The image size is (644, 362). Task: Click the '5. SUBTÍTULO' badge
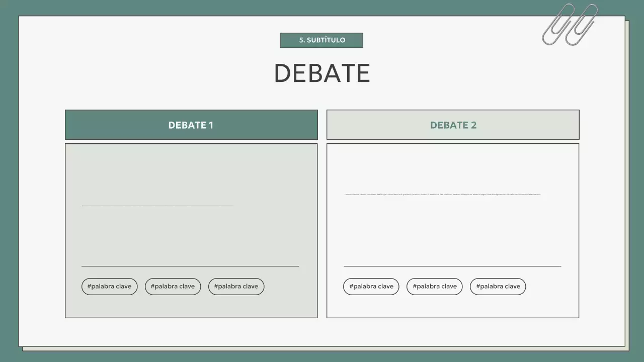321,40
